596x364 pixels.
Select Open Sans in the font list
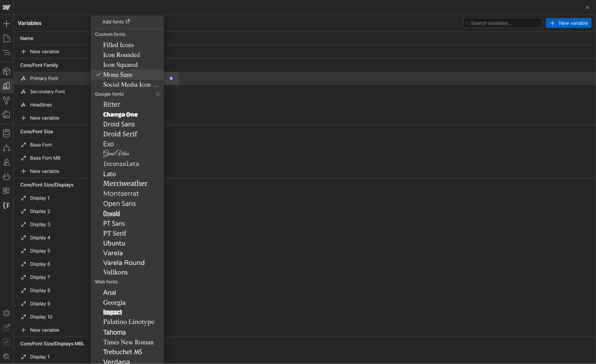point(119,203)
